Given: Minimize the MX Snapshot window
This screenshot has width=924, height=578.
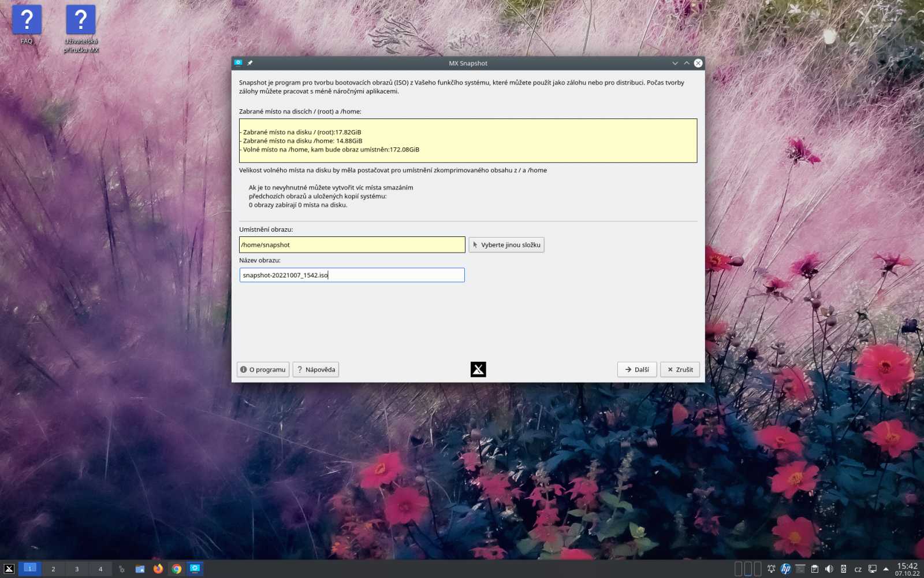Looking at the screenshot, I should (x=675, y=63).
